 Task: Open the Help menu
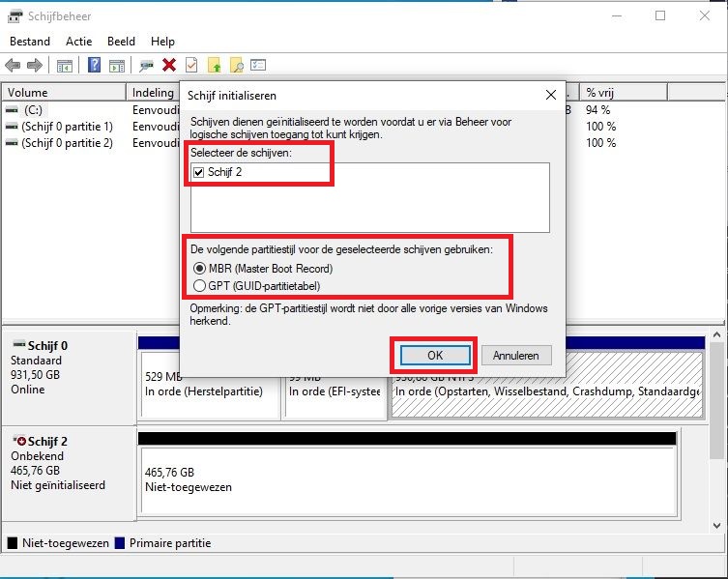click(162, 42)
